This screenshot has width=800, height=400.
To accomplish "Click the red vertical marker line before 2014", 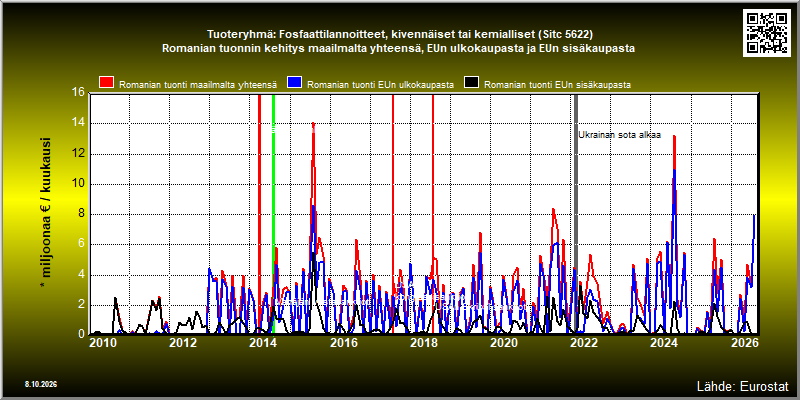I will coord(259,214).
